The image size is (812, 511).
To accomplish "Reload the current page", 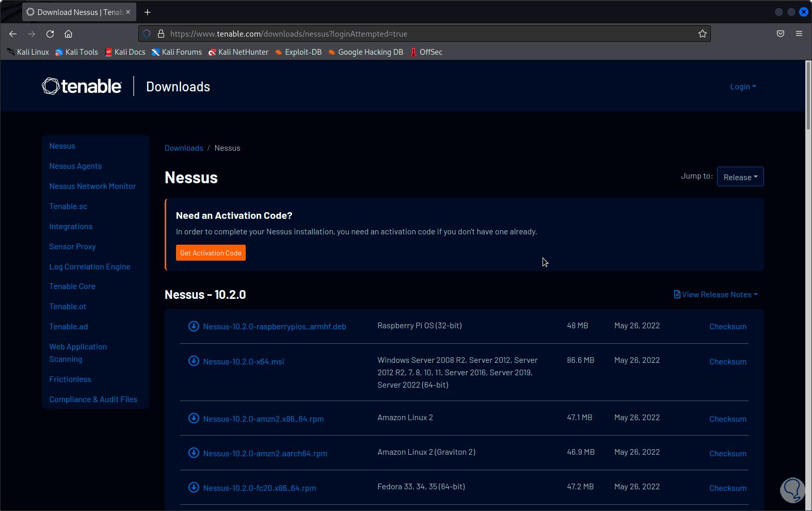I will pos(50,34).
